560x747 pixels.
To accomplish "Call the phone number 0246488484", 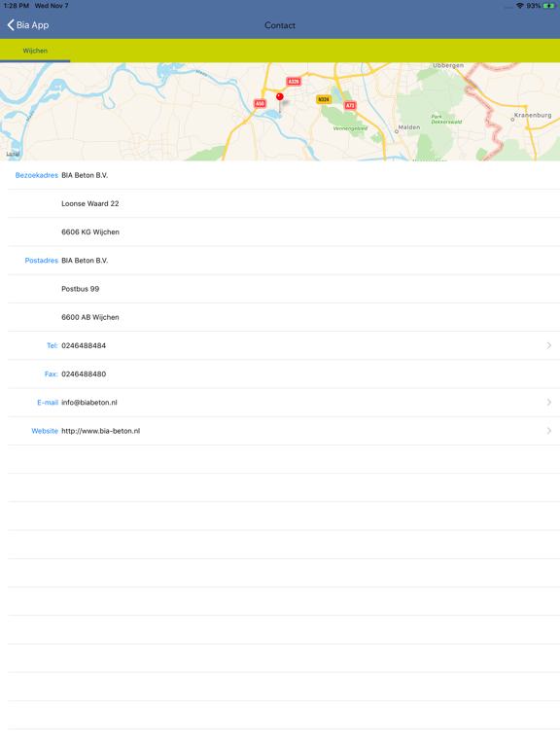I will tap(84, 345).
